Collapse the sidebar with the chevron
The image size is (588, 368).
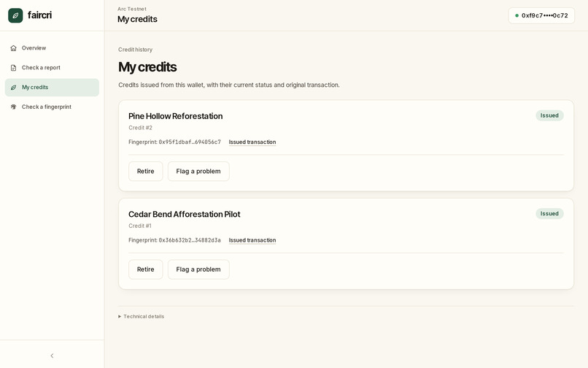click(x=52, y=356)
